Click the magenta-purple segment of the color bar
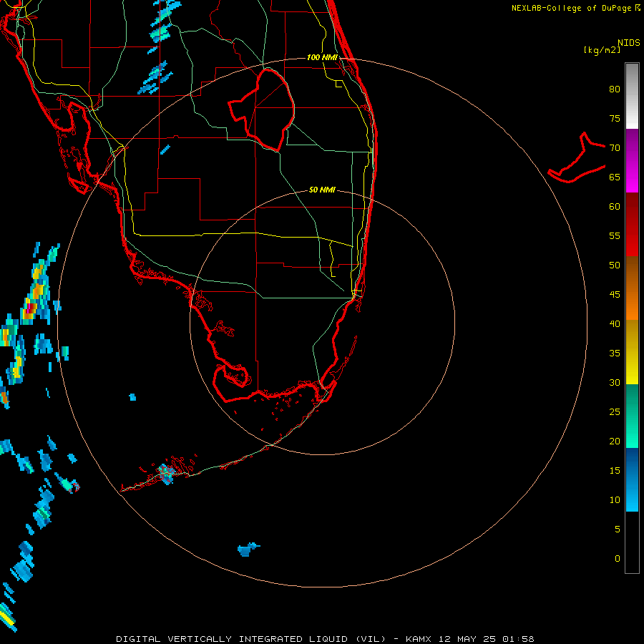 [632, 160]
